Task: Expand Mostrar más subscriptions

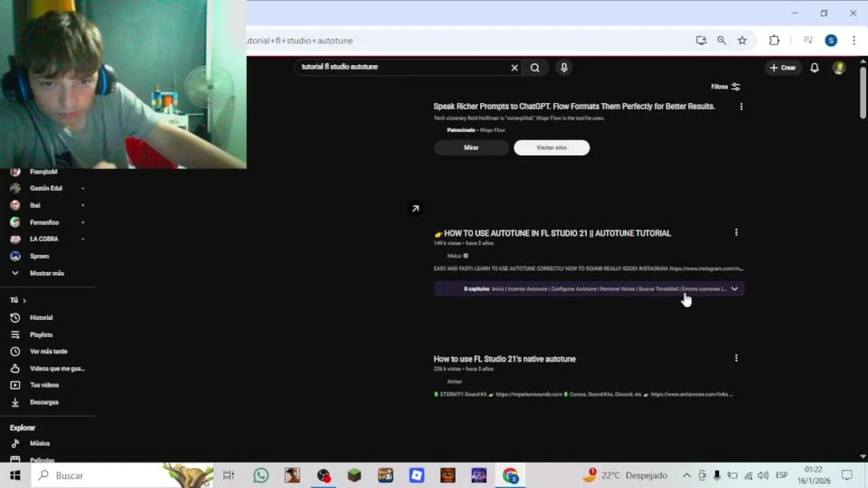Action: pyautogui.click(x=45, y=273)
